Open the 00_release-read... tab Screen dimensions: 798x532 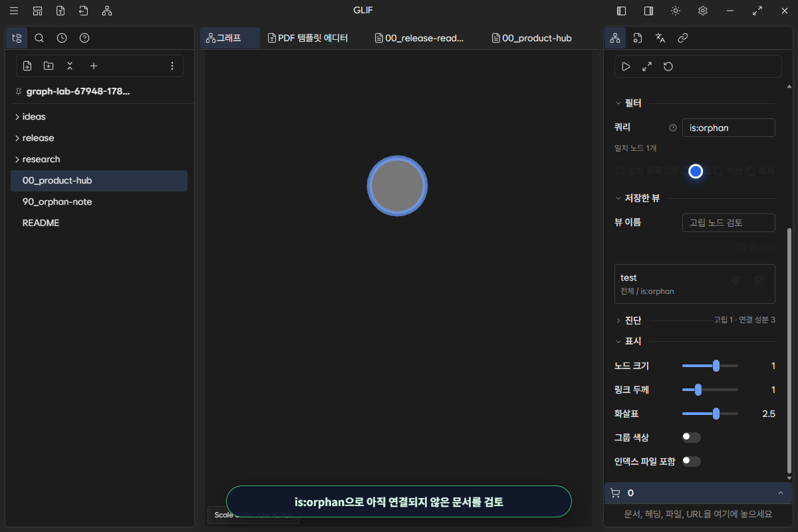tap(420, 38)
